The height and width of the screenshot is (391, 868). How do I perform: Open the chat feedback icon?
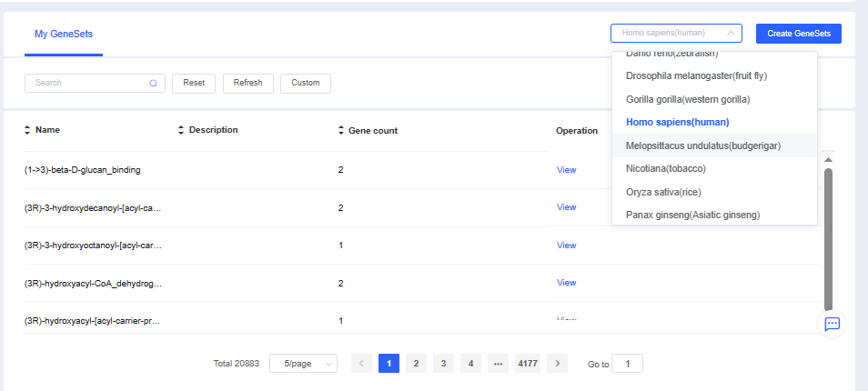point(832,324)
